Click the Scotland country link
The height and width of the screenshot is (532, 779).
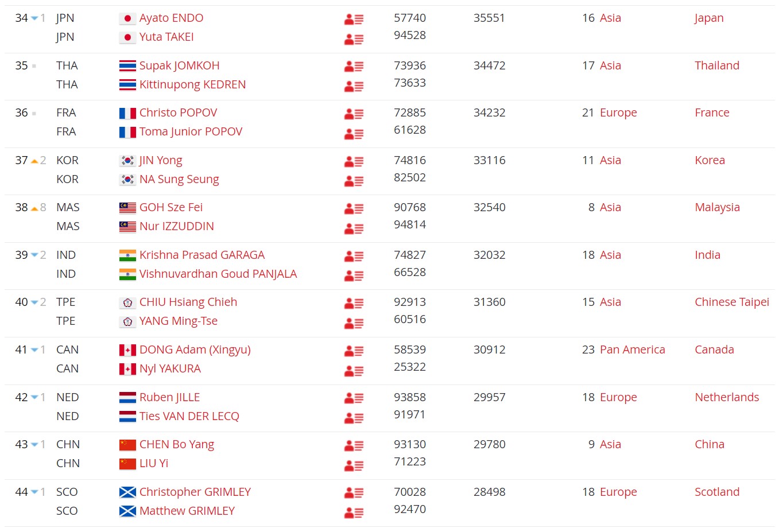716,492
